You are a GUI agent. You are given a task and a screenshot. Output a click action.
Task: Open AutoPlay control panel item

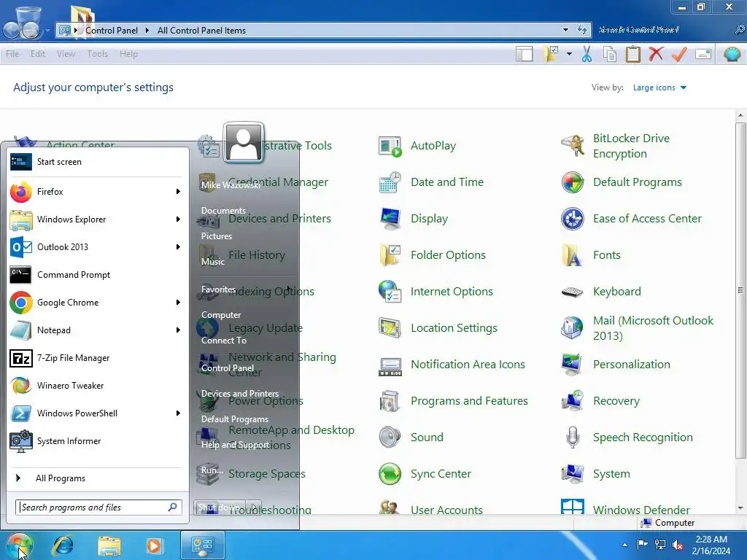[417, 146]
